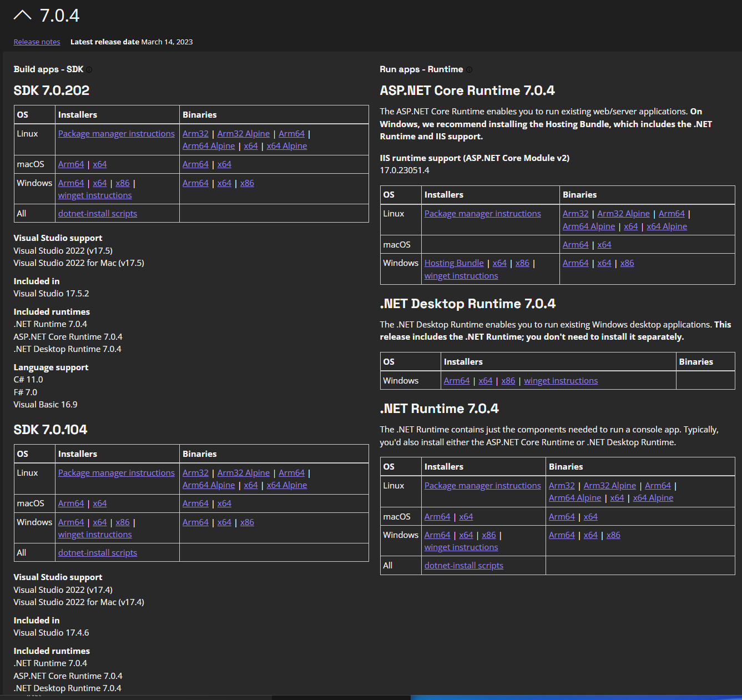Download SDK 7.0.202 Windows x86 installer
The width and height of the screenshot is (742, 700).
[123, 183]
